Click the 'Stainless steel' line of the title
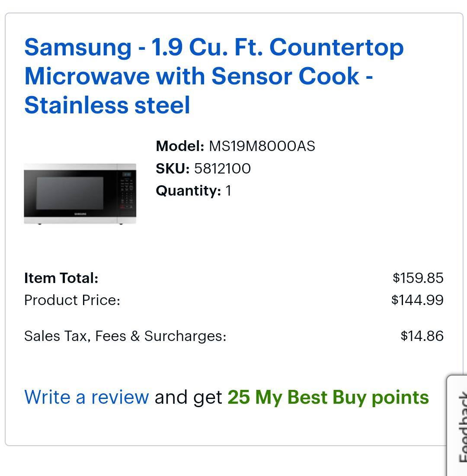467x476 pixels. click(x=107, y=105)
